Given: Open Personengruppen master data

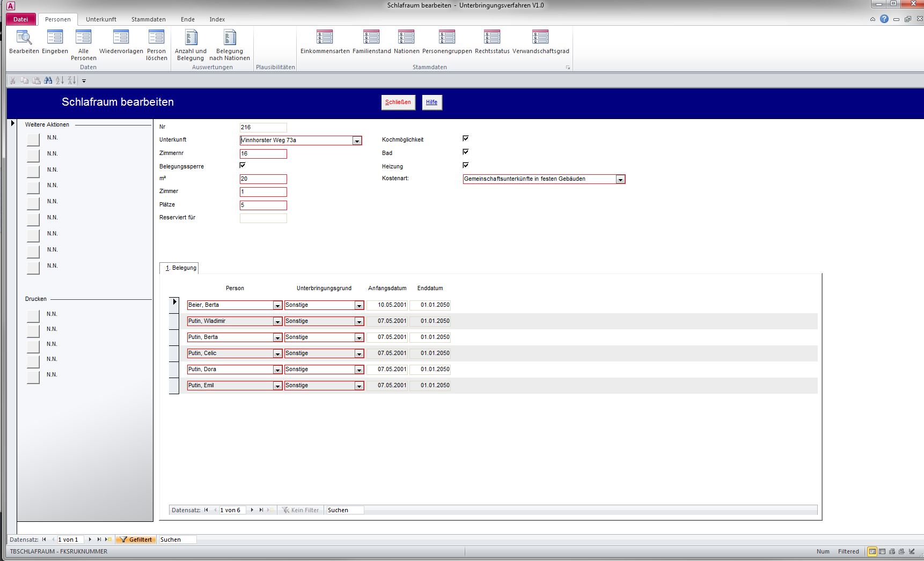Looking at the screenshot, I should (x=447, y=42).
